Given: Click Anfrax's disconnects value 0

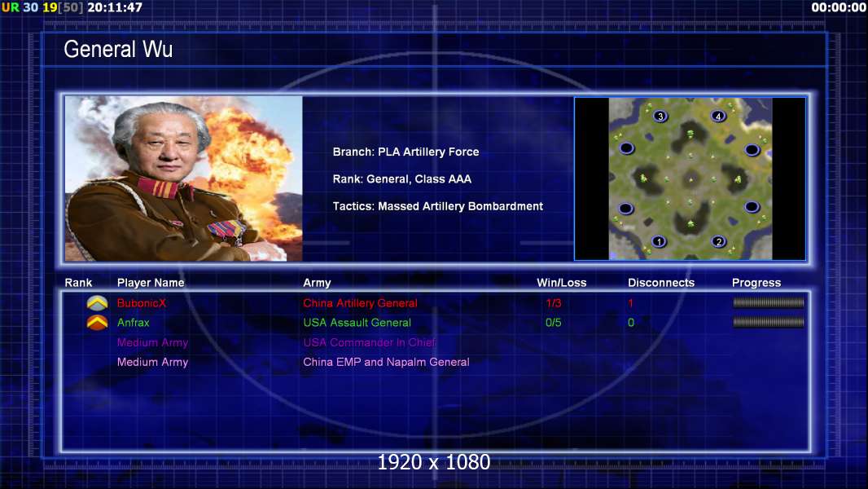Looking at the screenshot, I should click(631, 322).
